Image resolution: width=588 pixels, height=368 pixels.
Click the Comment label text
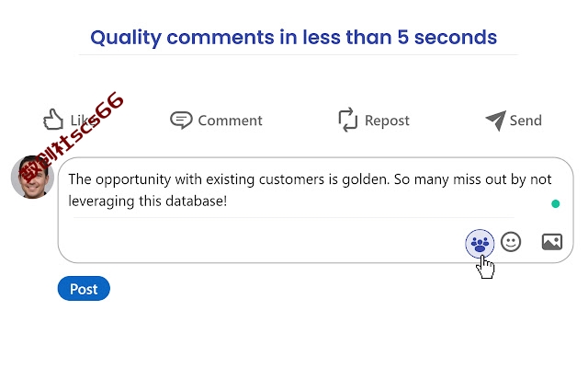click(230, 121)
